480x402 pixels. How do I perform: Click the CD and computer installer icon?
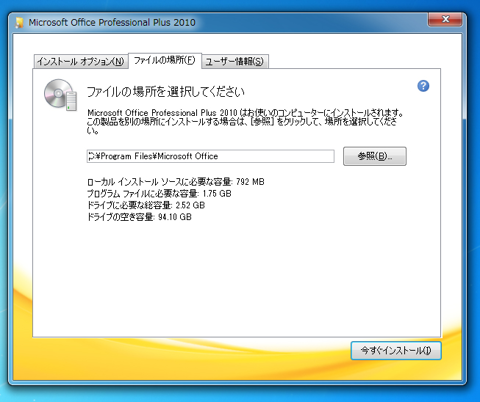pos(60,95)
